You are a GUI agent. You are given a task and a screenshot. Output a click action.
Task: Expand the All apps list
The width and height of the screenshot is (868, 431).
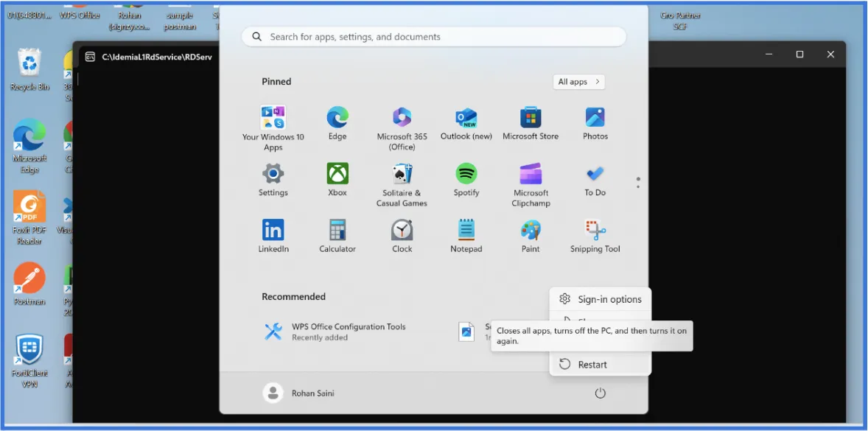pos(578,82)
